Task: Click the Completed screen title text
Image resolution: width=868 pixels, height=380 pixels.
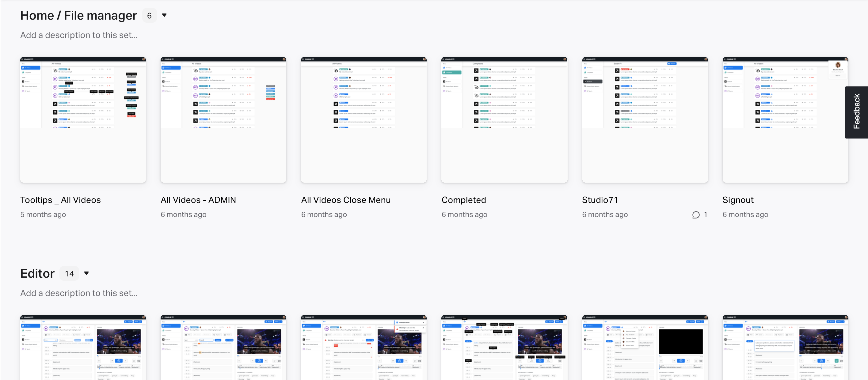Action: click(464, 200)
